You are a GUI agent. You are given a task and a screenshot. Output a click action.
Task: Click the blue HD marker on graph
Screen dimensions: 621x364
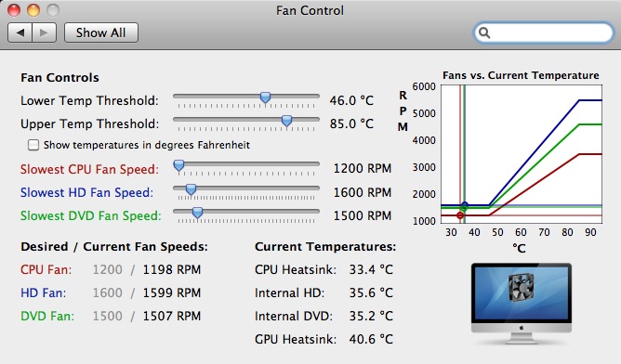pos(465,205)
